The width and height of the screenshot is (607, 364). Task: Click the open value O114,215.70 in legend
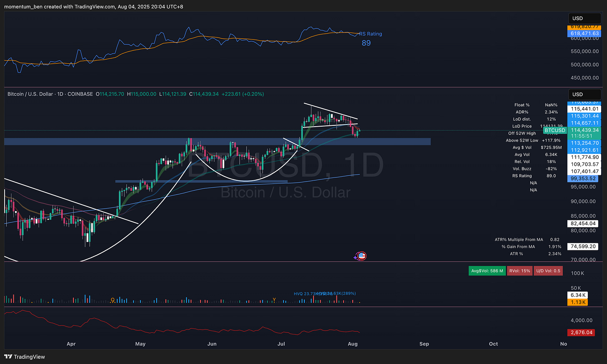click(x=110, y=94)
